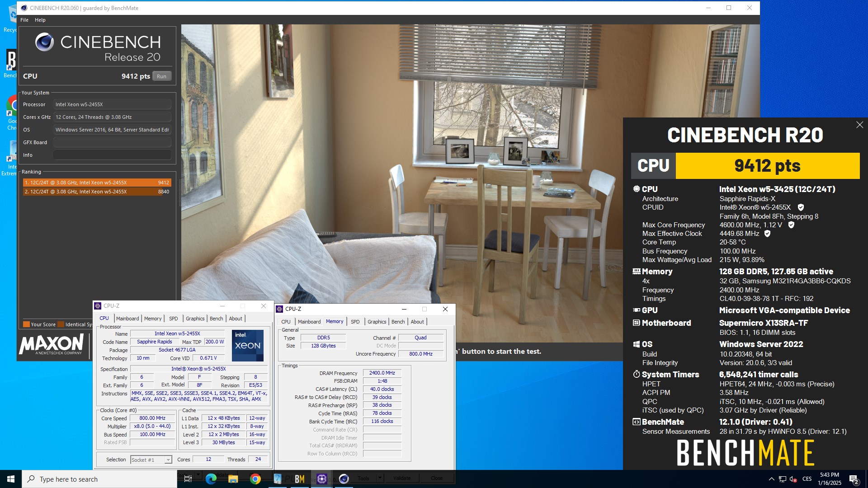
Task: Open Memory tab in left CPU-Z window
Action: coord(153,319)
